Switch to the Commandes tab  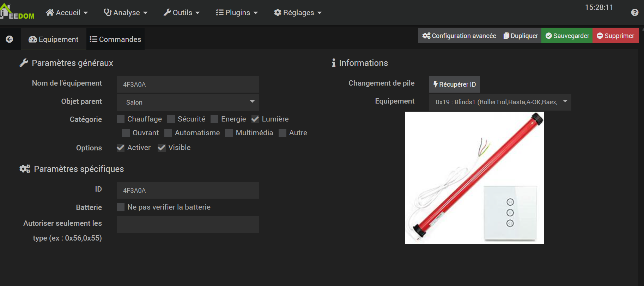click(x=115, y=39)
